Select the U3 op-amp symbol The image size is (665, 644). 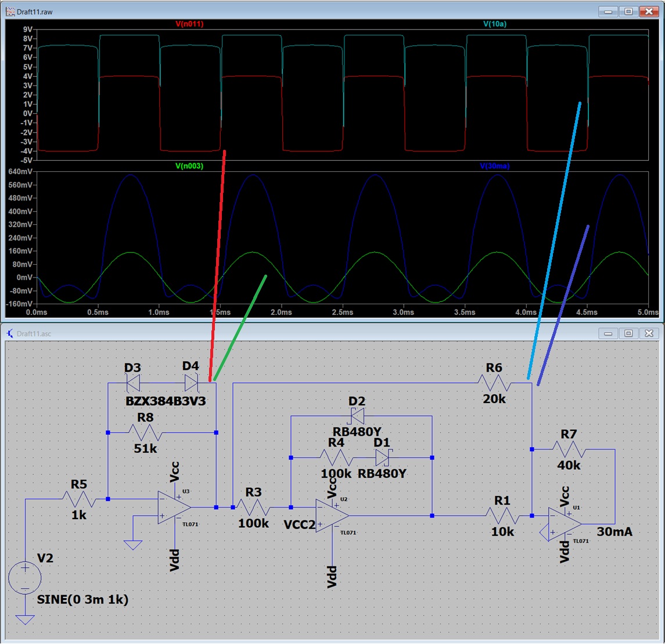pos(173,508)
